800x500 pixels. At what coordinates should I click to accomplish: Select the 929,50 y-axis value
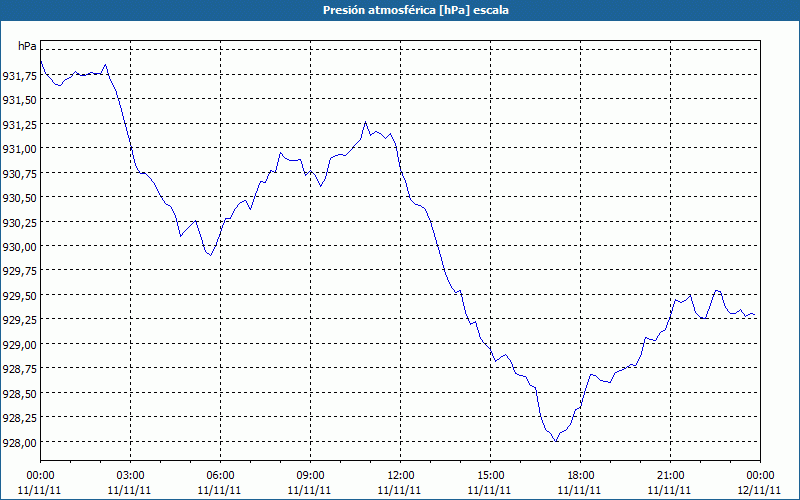[x=19, y=296]
